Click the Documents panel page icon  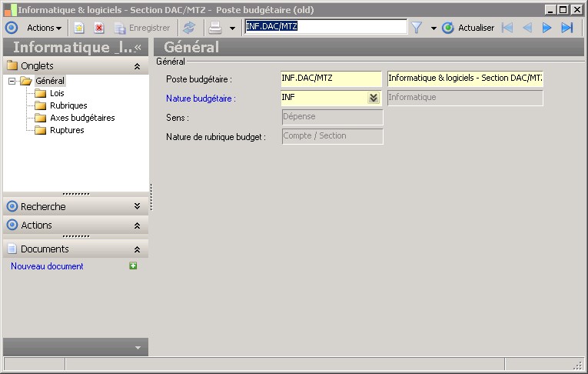12,249
